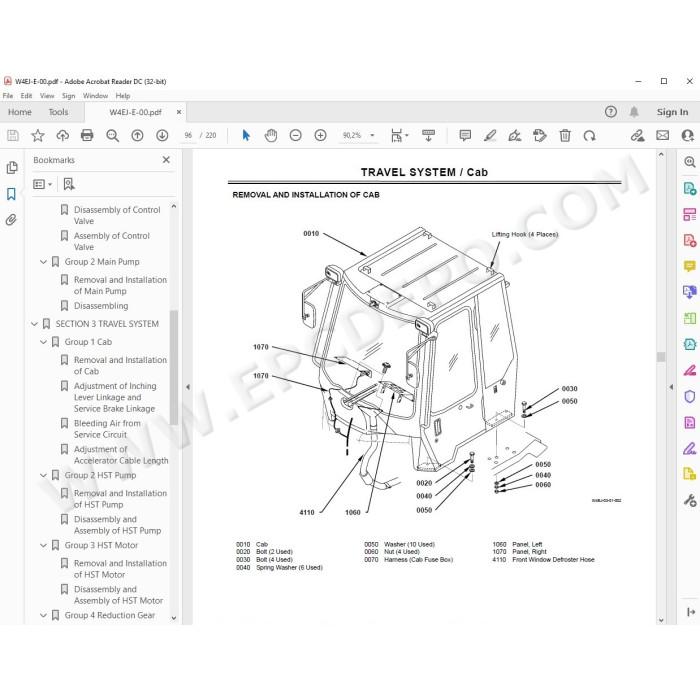Open the Protect shield tool in right pane
This screenshot has width=700, height=700.
(690, 396)
